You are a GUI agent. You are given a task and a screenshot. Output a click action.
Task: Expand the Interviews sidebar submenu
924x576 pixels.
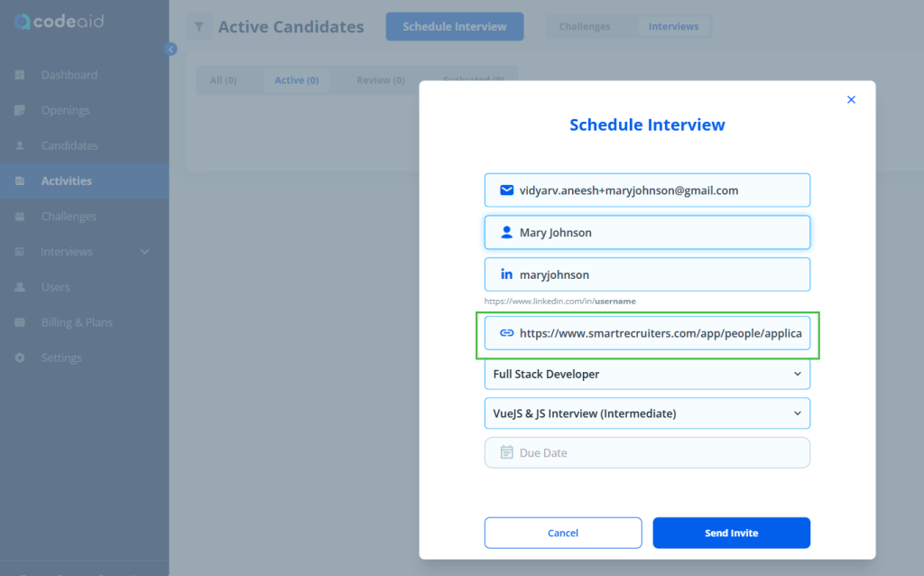144,252
